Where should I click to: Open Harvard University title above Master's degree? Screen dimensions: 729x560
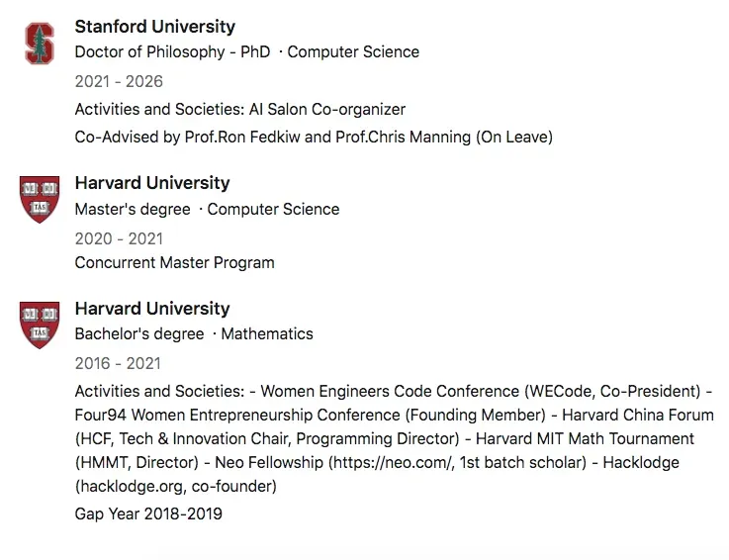pyautogui.click(x=152, y=183)
